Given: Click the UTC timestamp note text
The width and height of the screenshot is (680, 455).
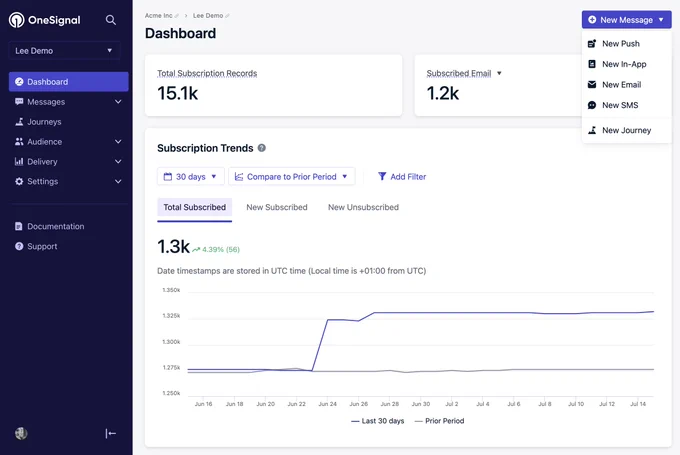Looking at the screenshot, I should point(291,271).
